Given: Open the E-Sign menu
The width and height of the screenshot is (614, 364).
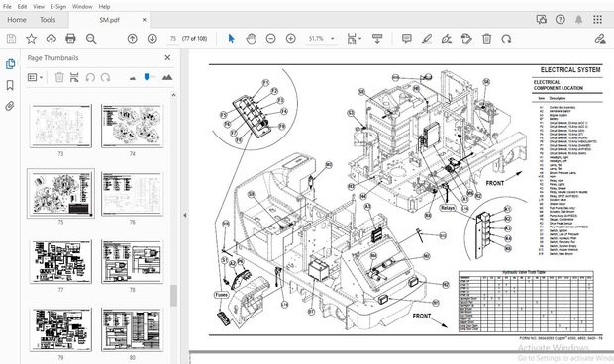Looking at the screenshot, I should [58, 6].
